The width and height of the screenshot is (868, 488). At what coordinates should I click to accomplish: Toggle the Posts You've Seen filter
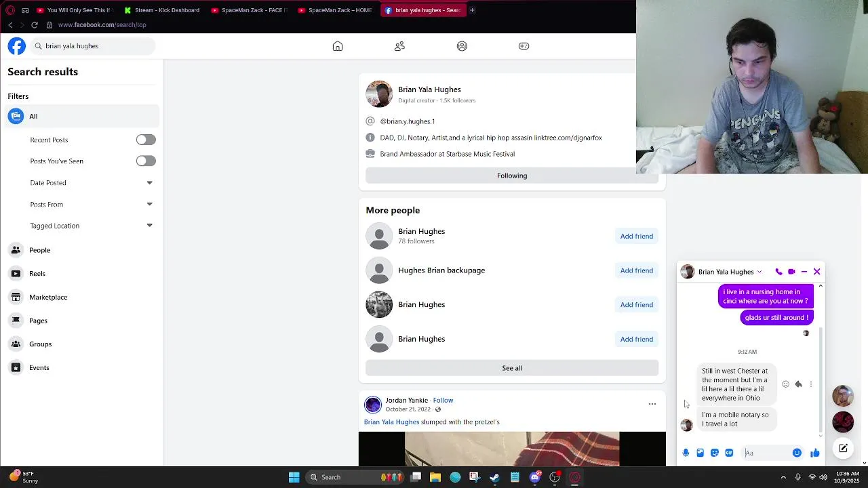click(x=146, y=161)
